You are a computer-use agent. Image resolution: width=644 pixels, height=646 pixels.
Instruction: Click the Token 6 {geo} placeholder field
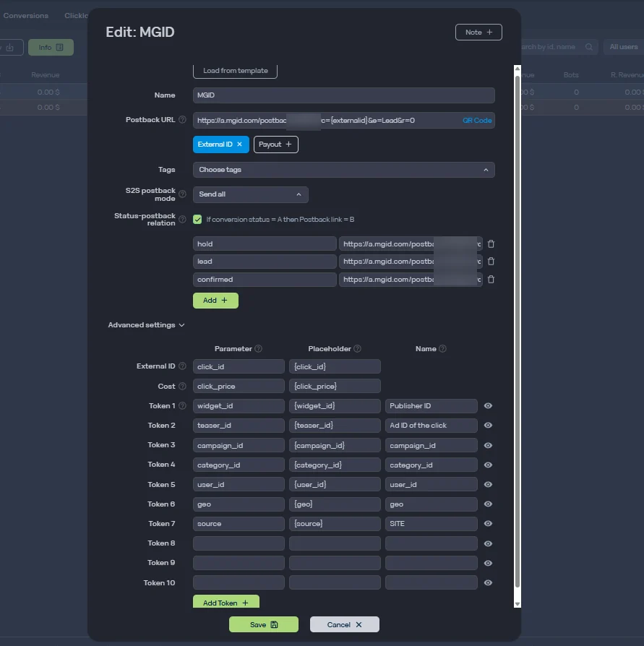point(335,504)
